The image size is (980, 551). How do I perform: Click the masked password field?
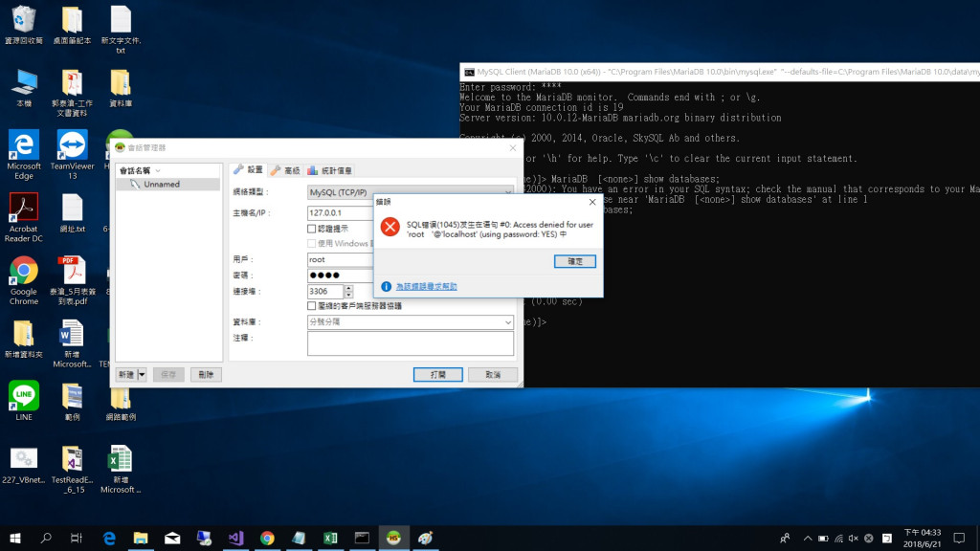point(341,275)
